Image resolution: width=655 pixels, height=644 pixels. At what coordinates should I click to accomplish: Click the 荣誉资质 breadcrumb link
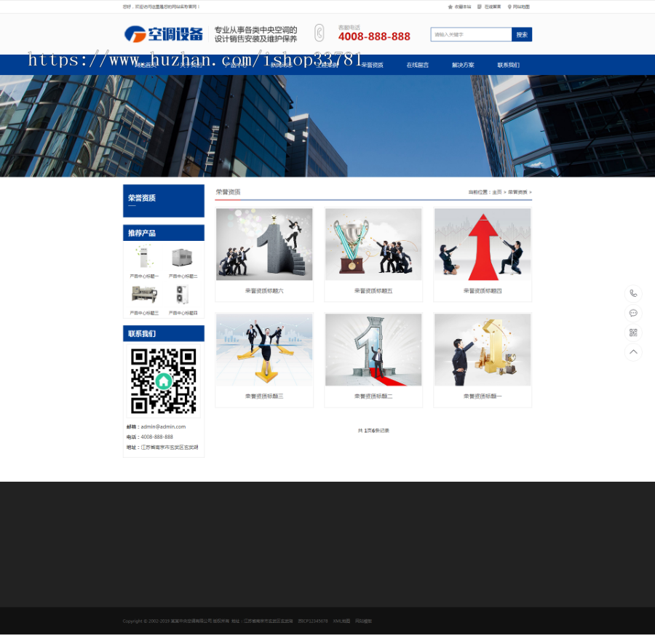tap(517, 192)
